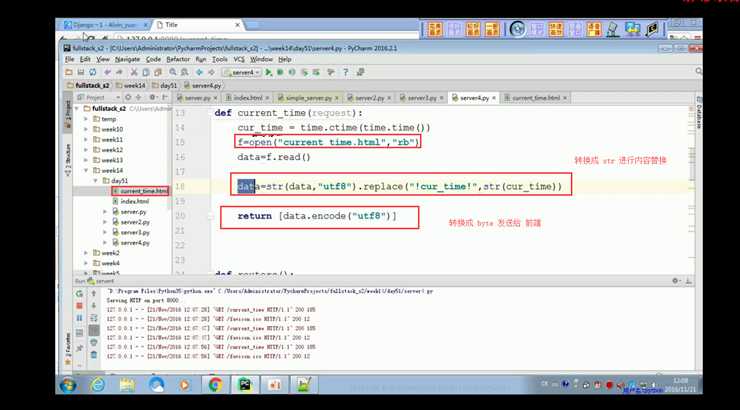Image resolution: width=740 pixels, height=410 pixels.
Task: Expand the week10 folder
Action: [x=86, y=129]
